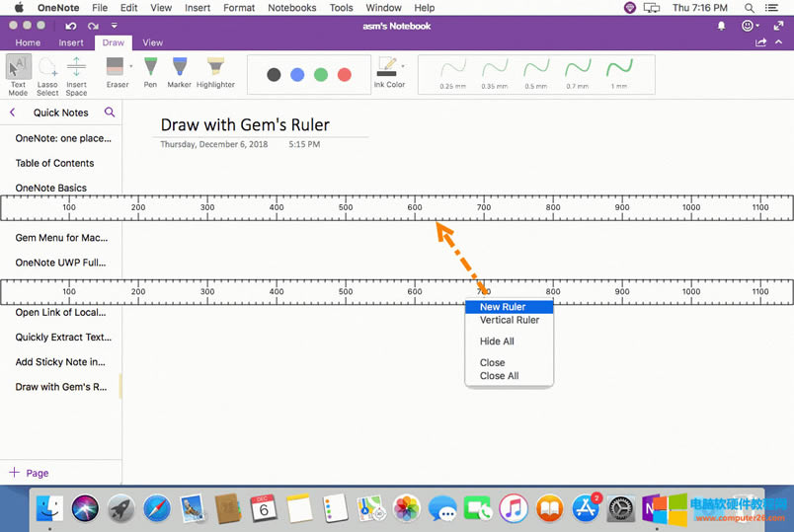Click the search magnifier in sidebar
The height and width of the screenshot is (532, 794).
tap(110, 113)
